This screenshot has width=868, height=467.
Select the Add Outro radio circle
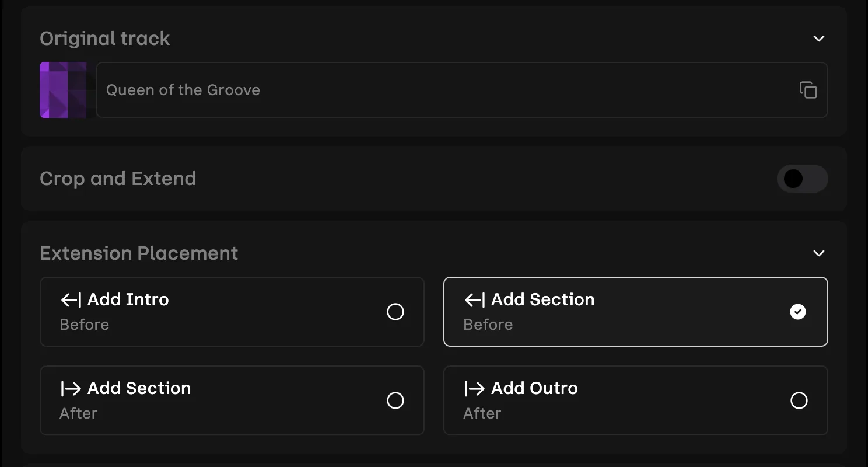point(799,400)
